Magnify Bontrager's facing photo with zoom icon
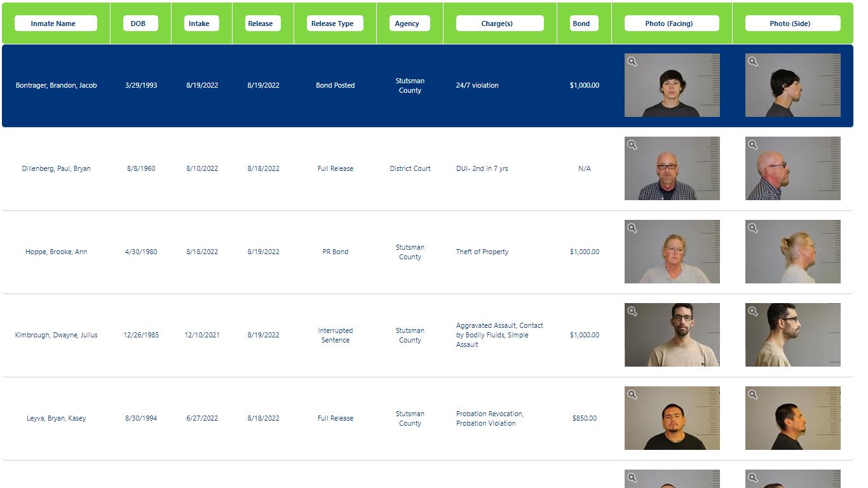Image resolution: width=868 pixels, height=488 pixels. (x=632, y=62)
